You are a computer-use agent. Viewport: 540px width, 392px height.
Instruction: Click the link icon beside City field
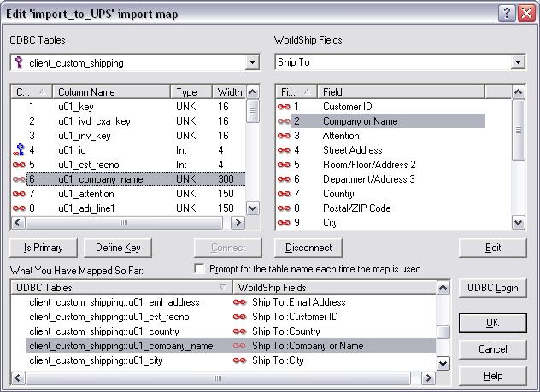(x=285, y=223)
